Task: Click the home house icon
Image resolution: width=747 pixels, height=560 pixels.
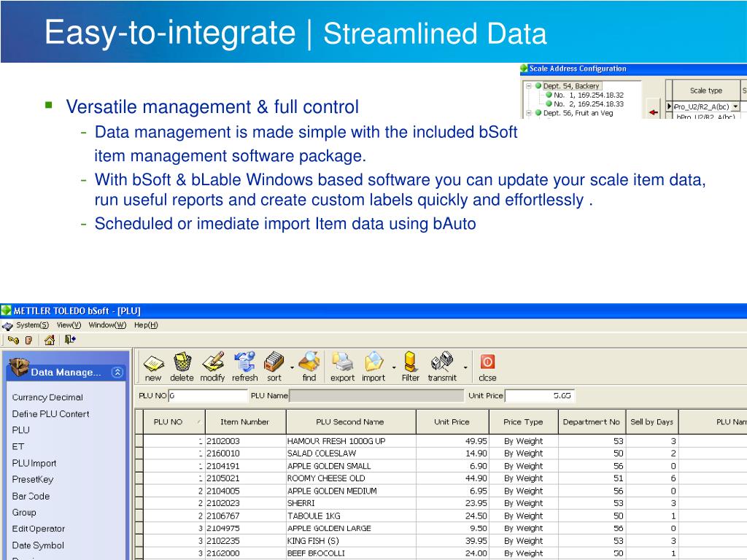Action: 50,340
